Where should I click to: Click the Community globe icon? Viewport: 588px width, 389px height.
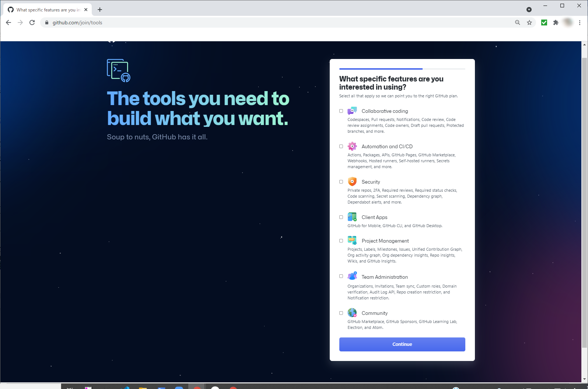point(352,313)
